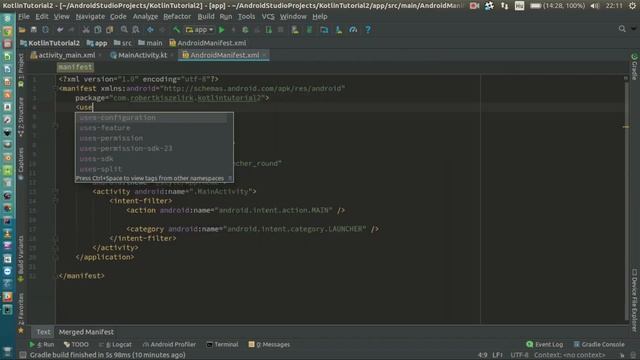Collapse the activity tag fold marker

[56, 191]
